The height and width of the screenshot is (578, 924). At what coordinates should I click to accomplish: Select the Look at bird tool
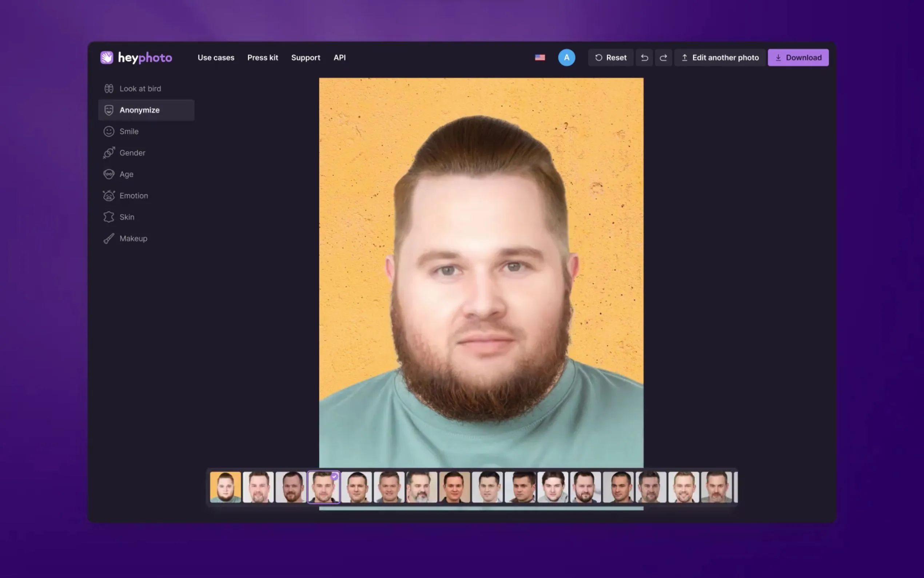pos(140,89)
